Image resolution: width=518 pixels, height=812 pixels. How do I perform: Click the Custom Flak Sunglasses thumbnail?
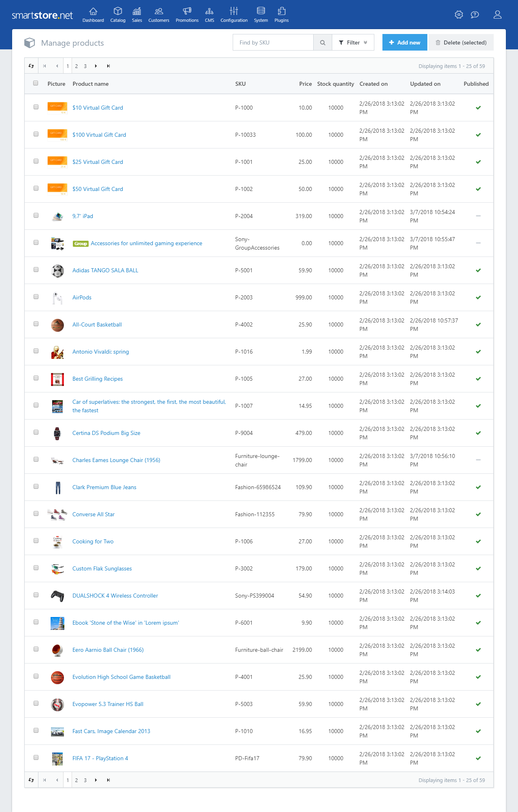[x=57, y=569]
